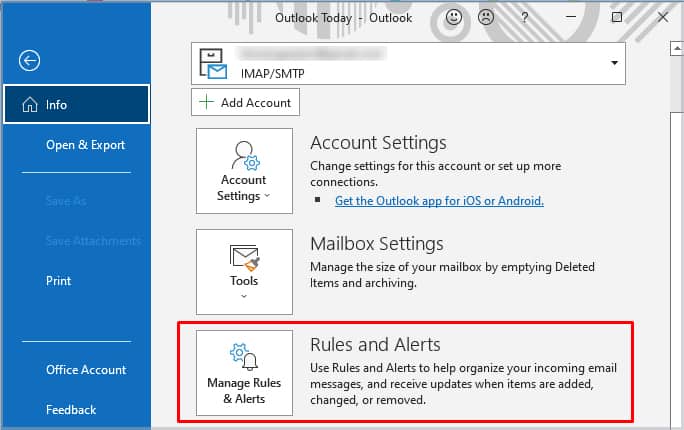This screenshot has width=684, height=430.
Task: Click the plus icon on Add Account
Action: (x=206, y=102)
